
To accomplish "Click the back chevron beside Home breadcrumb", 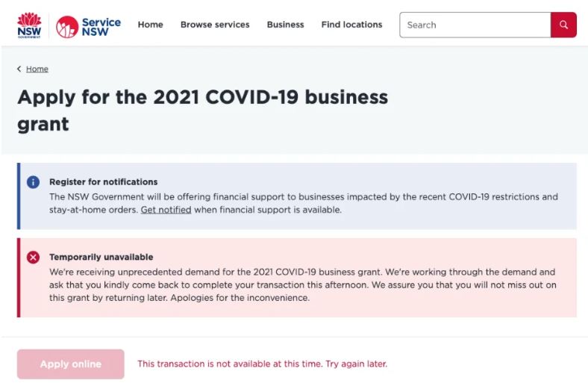I will tap(19, 69).
